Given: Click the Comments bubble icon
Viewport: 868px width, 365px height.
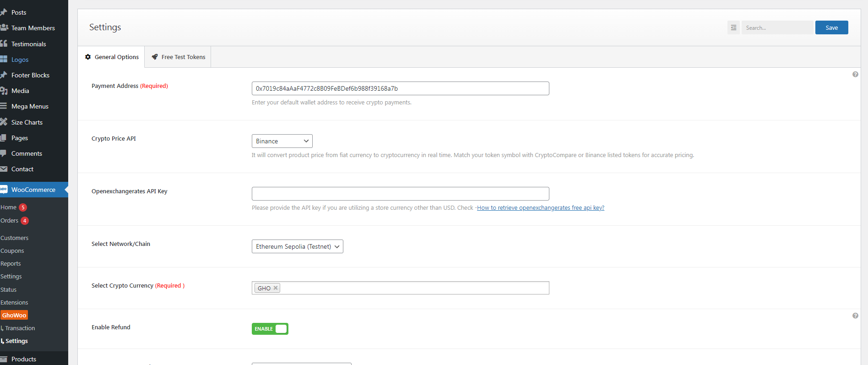Looking at the screenshot, I should coord(4,153).
